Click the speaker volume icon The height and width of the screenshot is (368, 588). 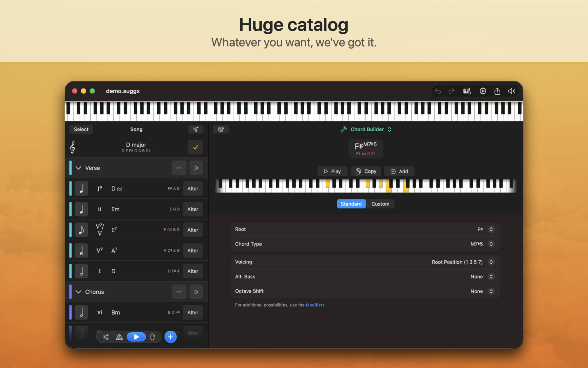click(512, 91)
